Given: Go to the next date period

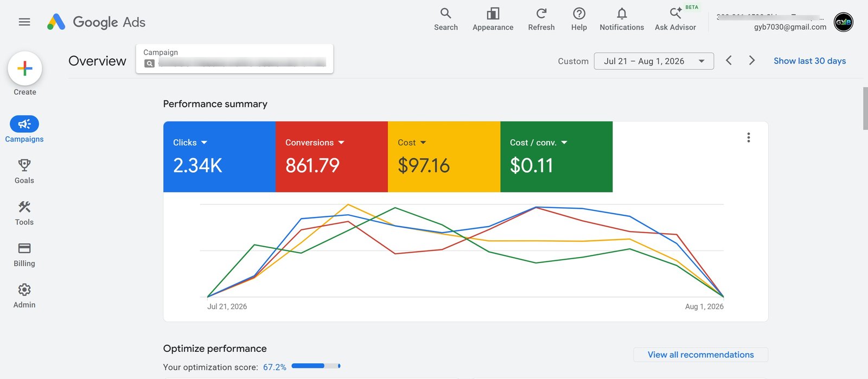Looking at the screenshot, I should [x=752, y=61].
